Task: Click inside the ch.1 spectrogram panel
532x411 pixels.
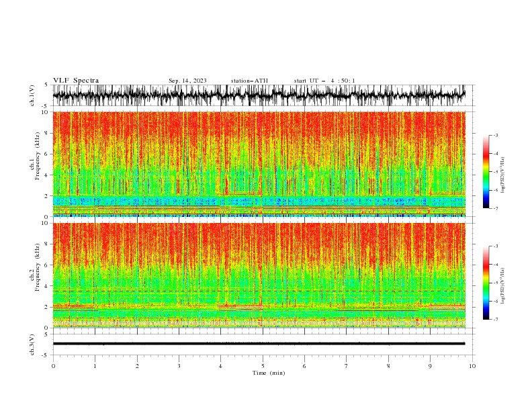Action: pyautogui.click(x=259, y=164)
